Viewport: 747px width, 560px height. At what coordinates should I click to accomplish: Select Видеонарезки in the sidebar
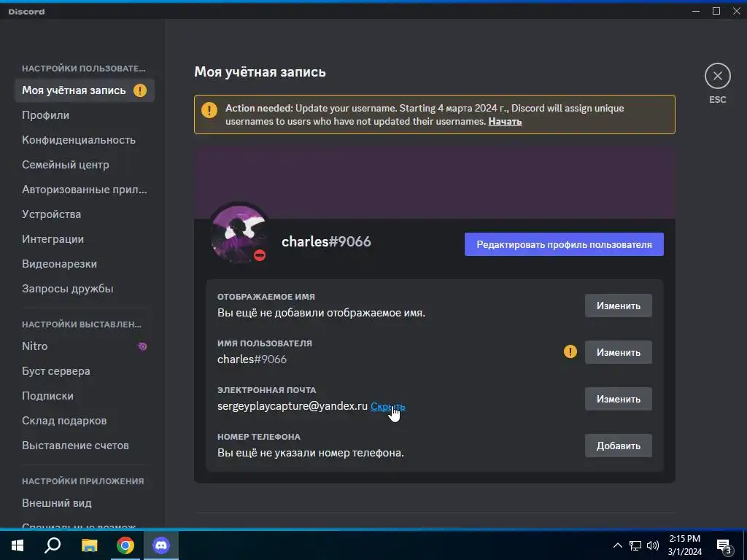click(85, 264)
